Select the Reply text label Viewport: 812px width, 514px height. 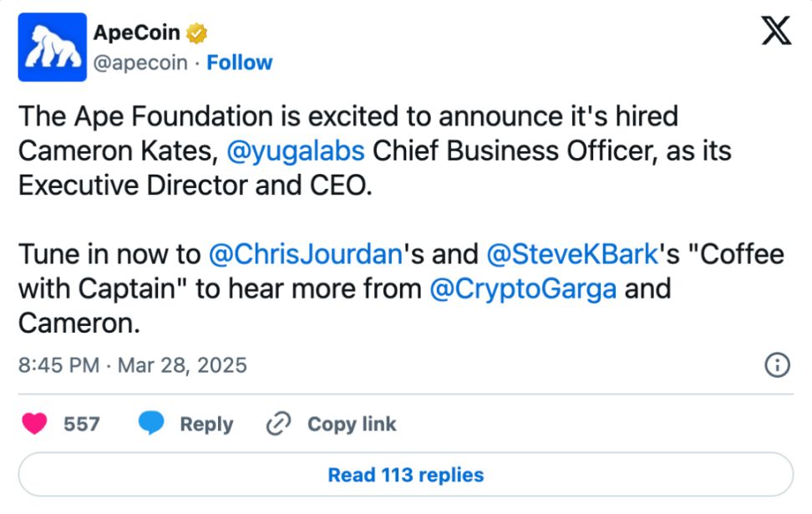tap(206, 424)
